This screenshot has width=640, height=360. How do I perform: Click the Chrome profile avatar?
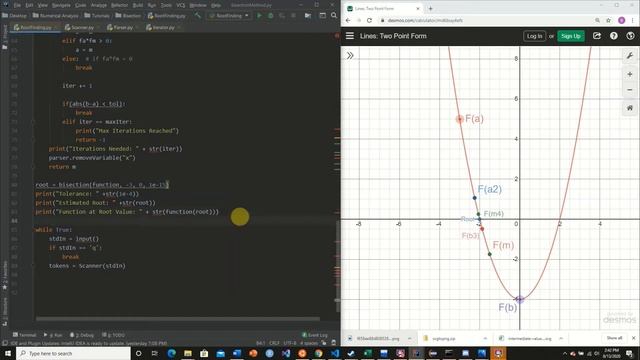click(621, 20)
